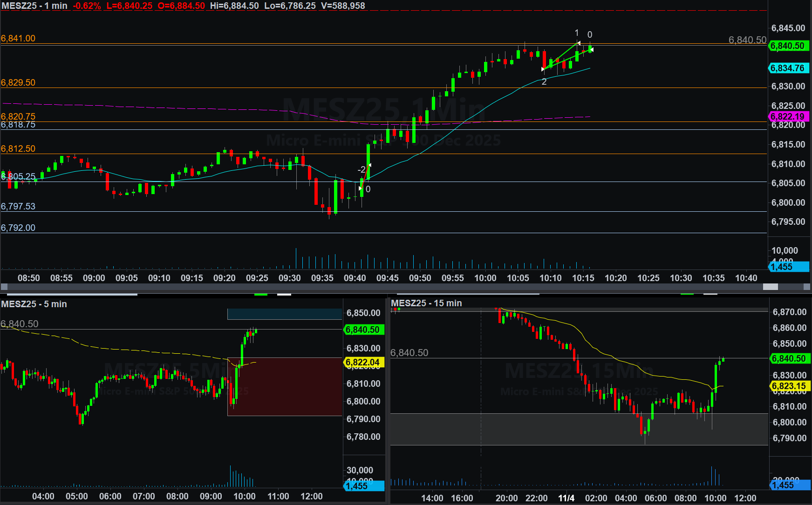
Task: Click the yellow 6,822.04 tag on 5 min chart
Action: tap(363, 362)
